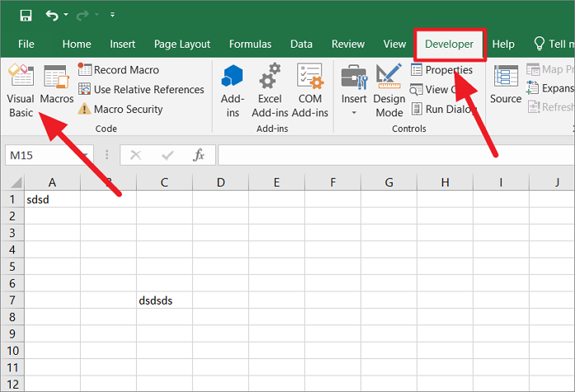This screenshot has width=575, height=392.
Task: Click the Cancel X in formula bar
Action: coord(135,155)
